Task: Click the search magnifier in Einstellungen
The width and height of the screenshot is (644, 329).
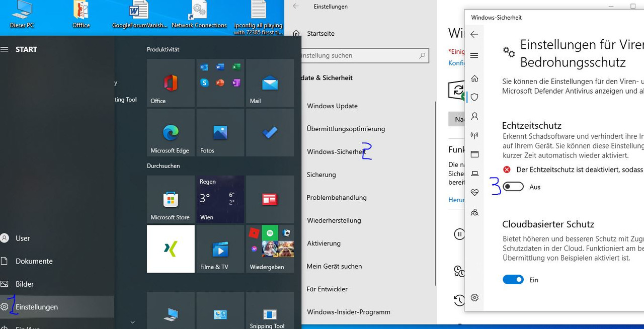Action: [x=422, y=55]
